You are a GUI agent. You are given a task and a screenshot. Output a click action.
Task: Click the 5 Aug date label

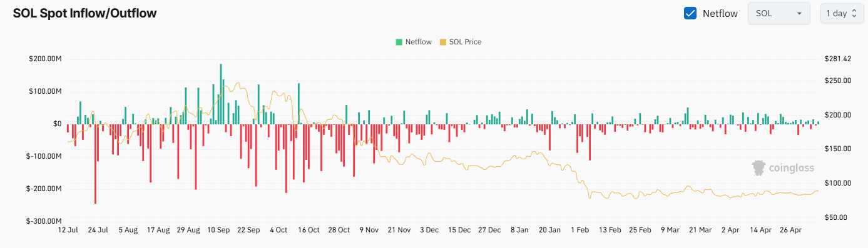coord(128,230)
